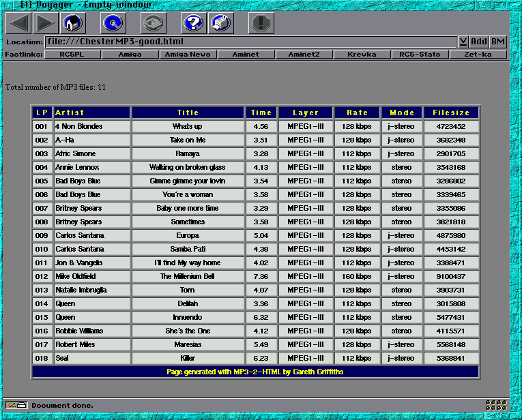This screenshot has height=420, width=522.
Task: Click the 'Document done.' status text
Action: [62, 406]
